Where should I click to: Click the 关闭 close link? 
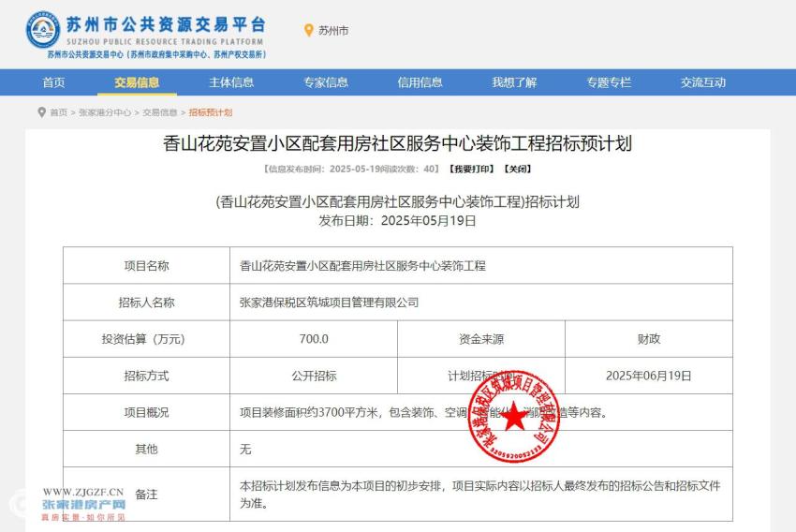[518, 169]
